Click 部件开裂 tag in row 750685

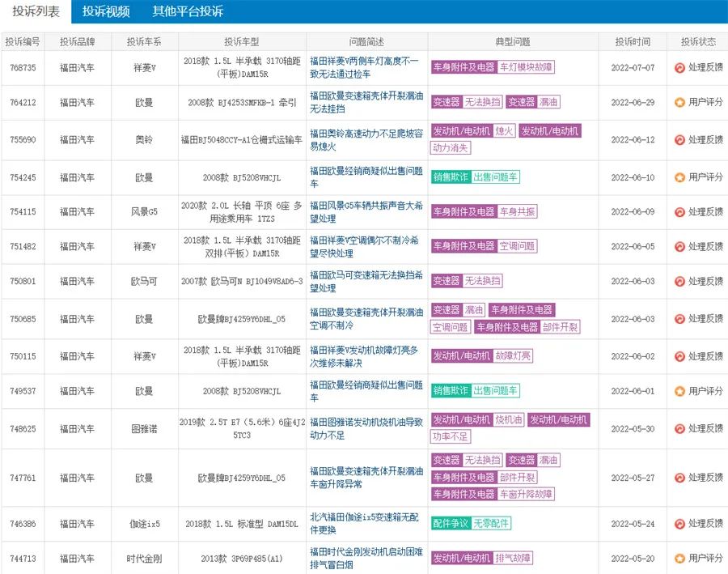click(560, 327)
